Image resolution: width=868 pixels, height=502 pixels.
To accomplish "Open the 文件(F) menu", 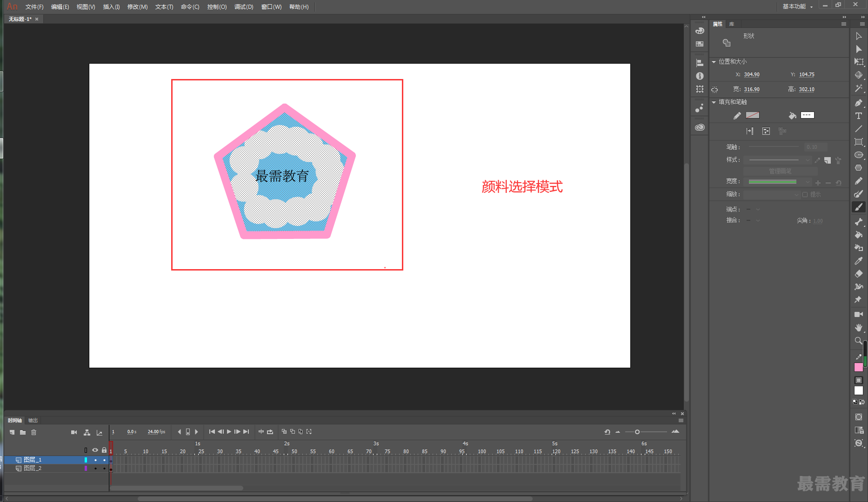I will pos(34,7).
